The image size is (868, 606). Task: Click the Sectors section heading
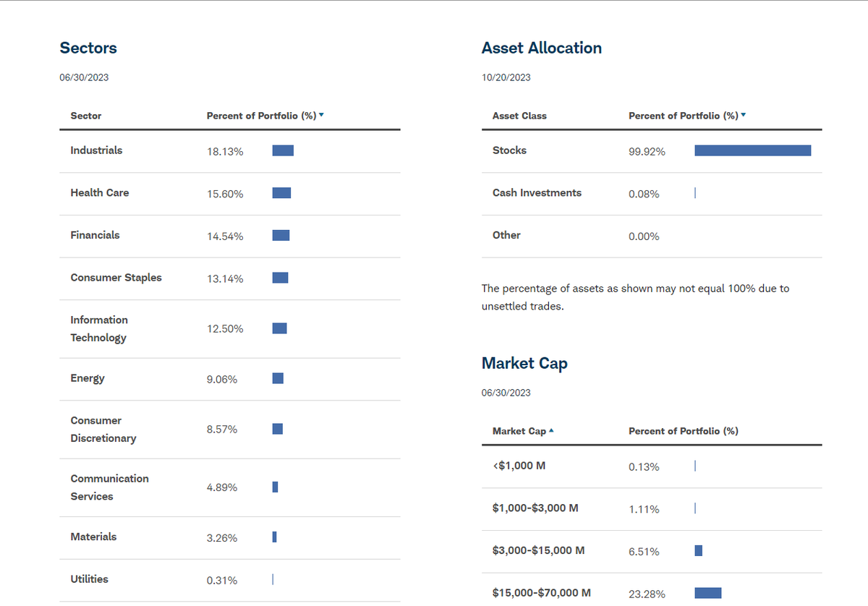click(x=88, y=48)
